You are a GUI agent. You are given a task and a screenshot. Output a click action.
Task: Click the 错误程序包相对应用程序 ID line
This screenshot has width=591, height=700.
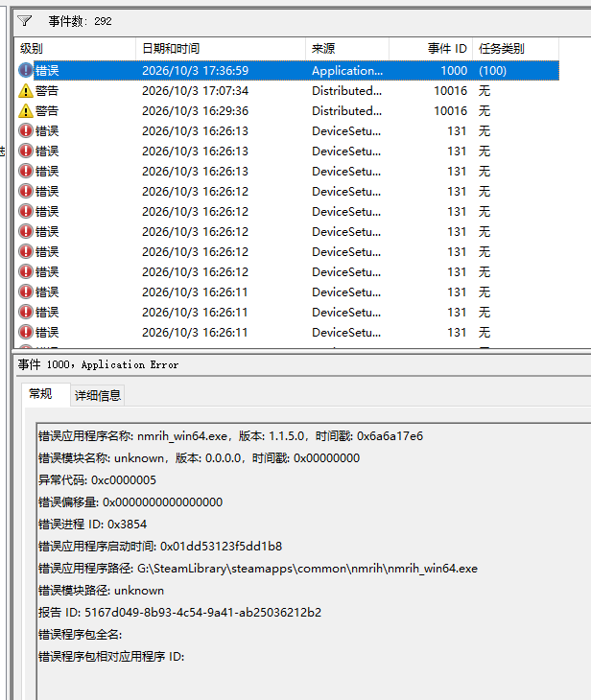[x=111, y=657]
